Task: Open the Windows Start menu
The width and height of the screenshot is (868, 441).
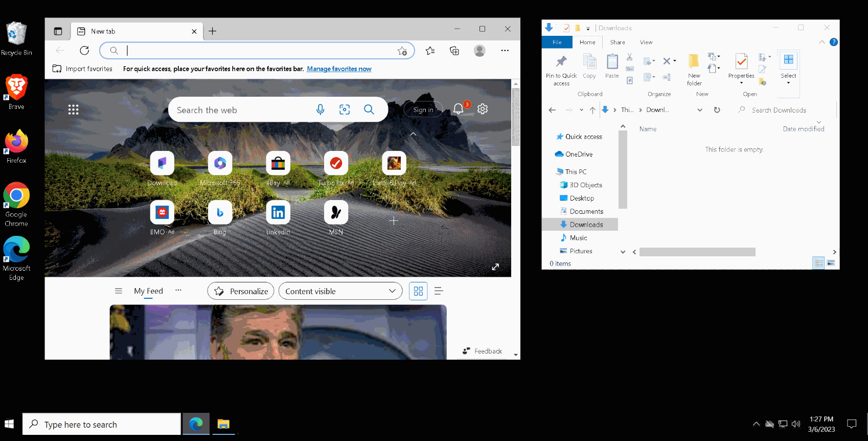Action: [x=9, y=424]
